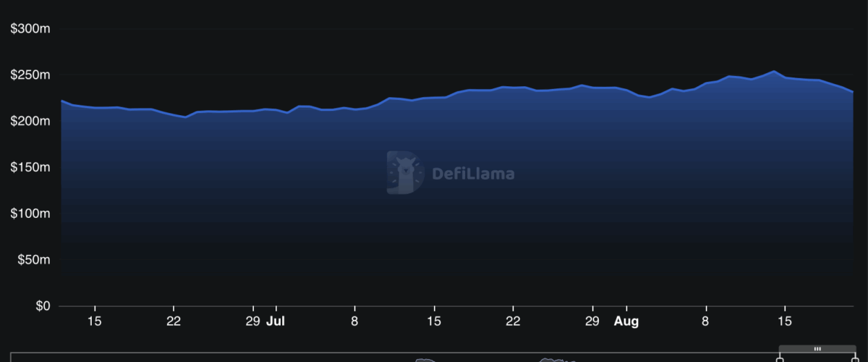Click the unselected range track below the chart
Viewport: 868px width, 362px height.
pyautogui.click(x=362, y=358)
